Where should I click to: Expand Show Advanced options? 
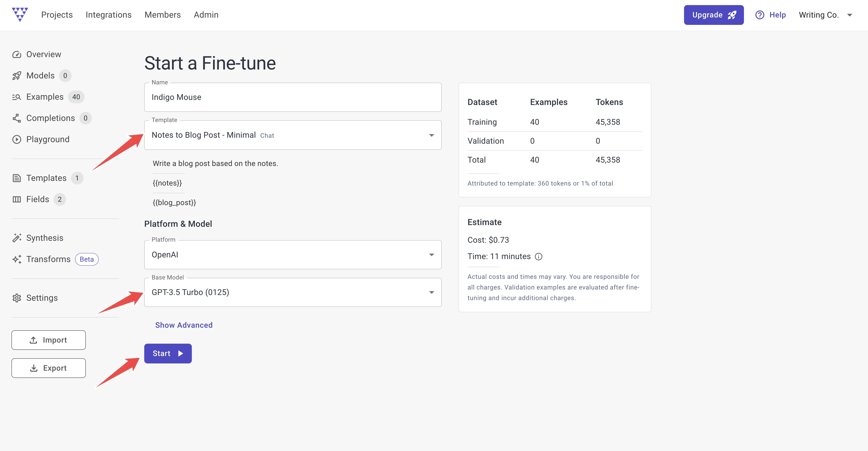coord(184,325)
